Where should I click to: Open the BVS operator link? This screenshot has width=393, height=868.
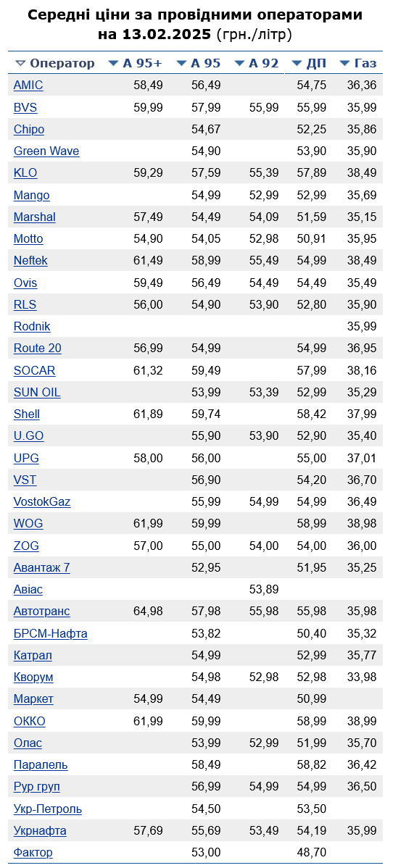click(25, 107)
